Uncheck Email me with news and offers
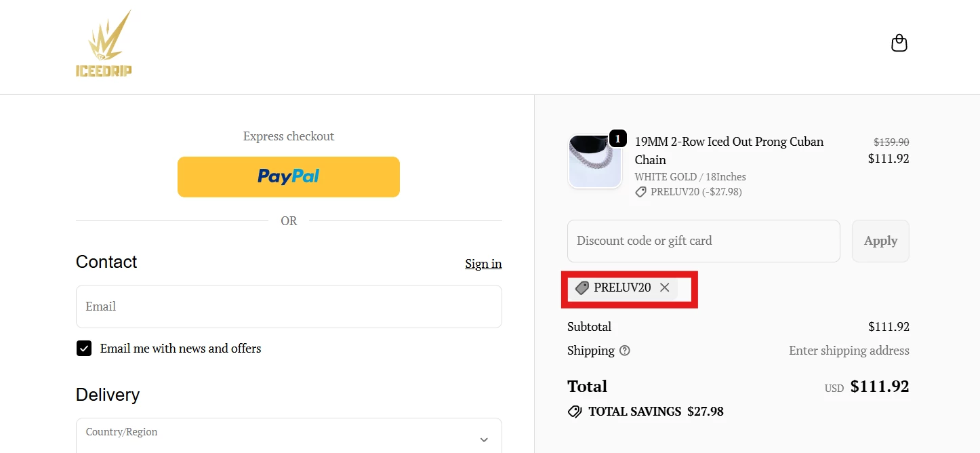This screenshot has height=453, width=980. coord(84,349)
